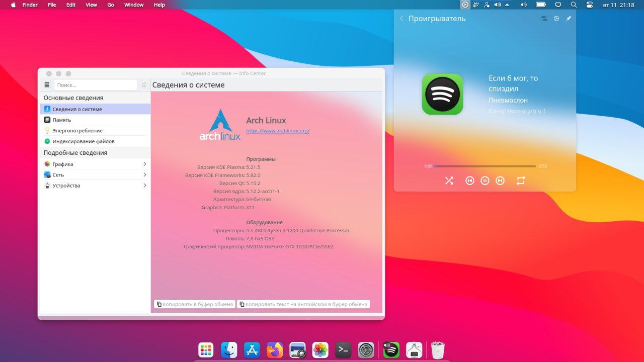Launch Terminal from the dock
The image size is (644, 362).
[343, 350]
